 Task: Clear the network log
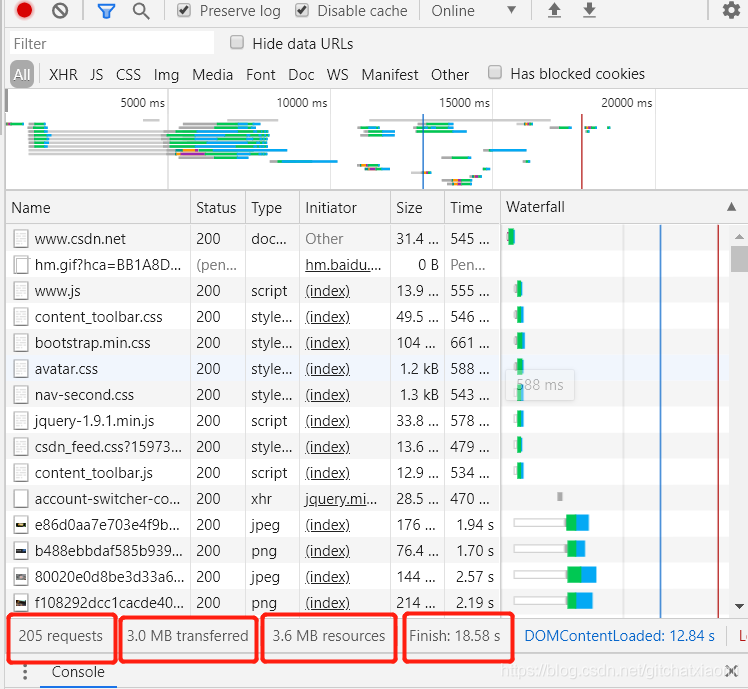[x=60, y=10]
